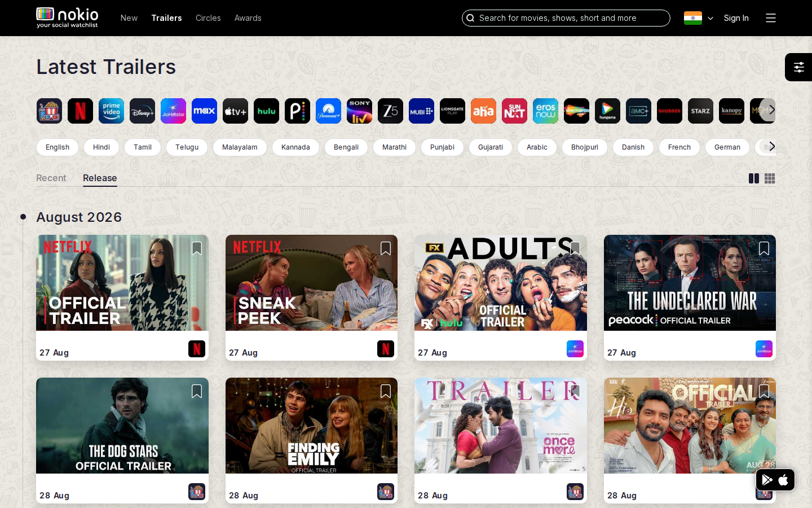Open Awards in the navigation

tap(248, 18)
